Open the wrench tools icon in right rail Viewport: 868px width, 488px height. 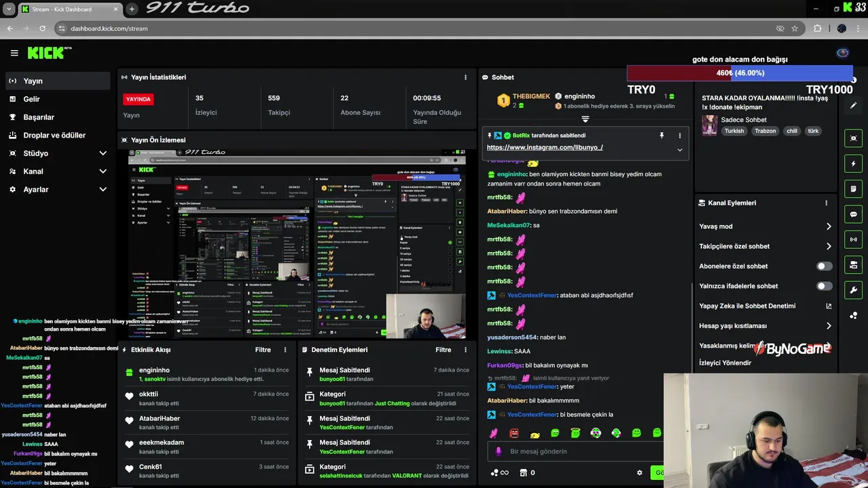pos(853,290)
